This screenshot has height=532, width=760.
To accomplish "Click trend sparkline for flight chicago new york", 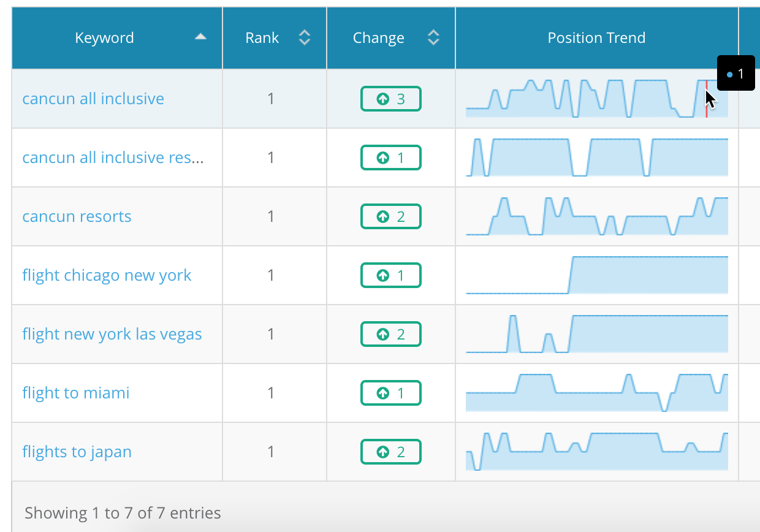I will (x=596, y=275).
